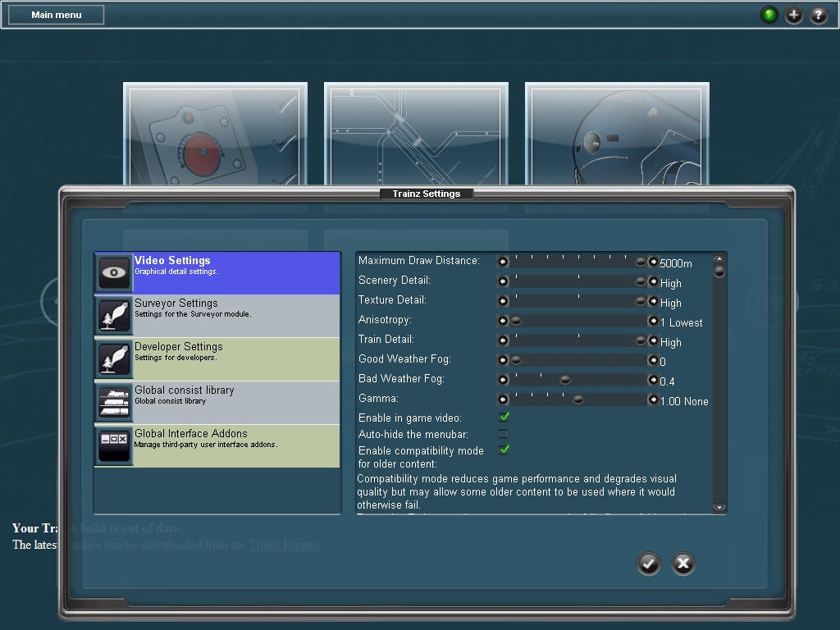
Task: Increase Bad Weather Fog with right arrow
Action: click(x=653, y=380)
